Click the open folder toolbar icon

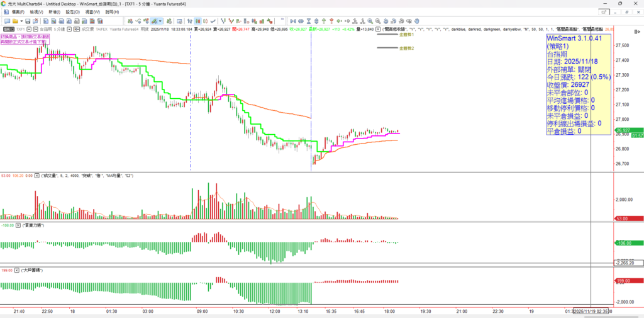15,21
